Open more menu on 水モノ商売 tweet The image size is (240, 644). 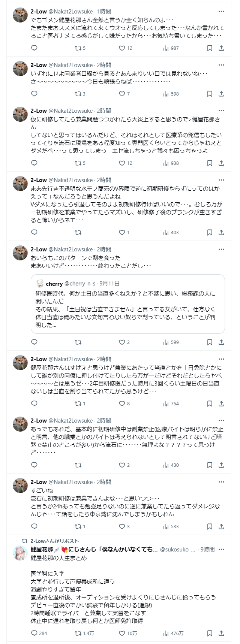pyautogui.click(x=221, y=180)
